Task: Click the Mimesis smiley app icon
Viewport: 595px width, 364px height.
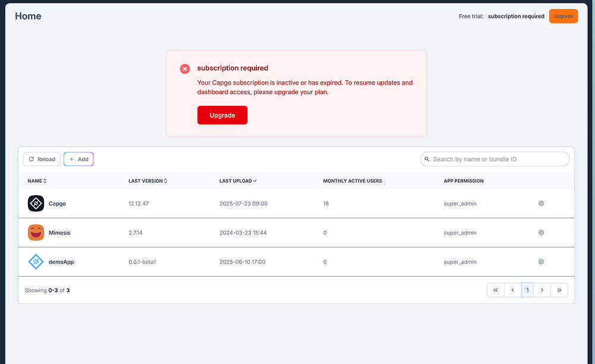Action: pyautogui.click(x=36, y=233)
